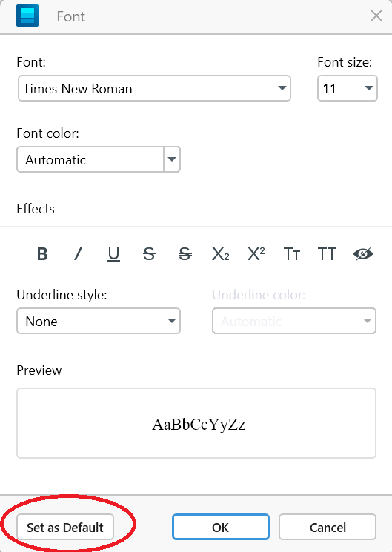Expand the Font size dropdown
Viewport: 392px width, 552px height.
[368, 88]
